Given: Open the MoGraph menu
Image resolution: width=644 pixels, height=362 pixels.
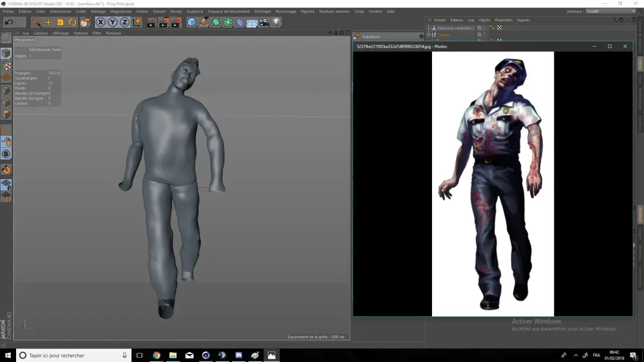Looking at the screenshot, I should coord(263,11).
